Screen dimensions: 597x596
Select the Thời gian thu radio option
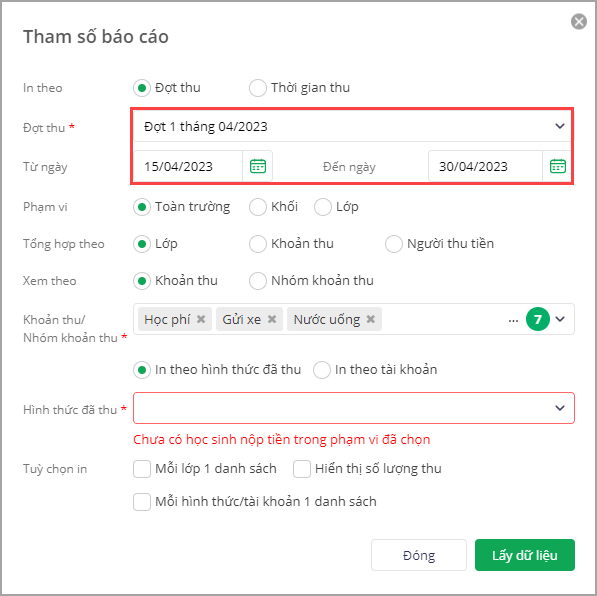257,88
